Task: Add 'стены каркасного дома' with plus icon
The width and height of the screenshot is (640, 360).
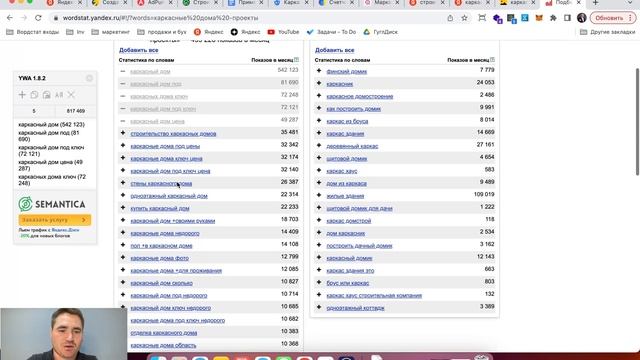Action: point(123,183)
